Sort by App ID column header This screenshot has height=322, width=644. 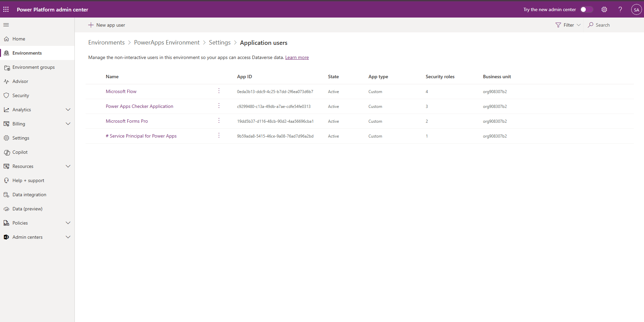[245, 77]
